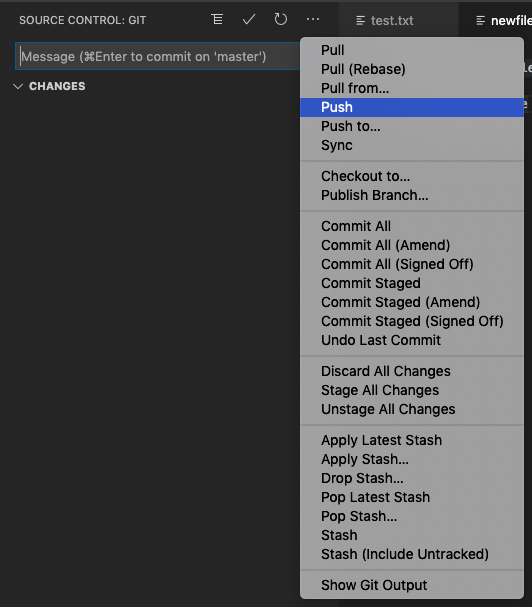Click the refresh icon in Source Control
This screenshot has height=607, width=532.
[x=281, y=19]
